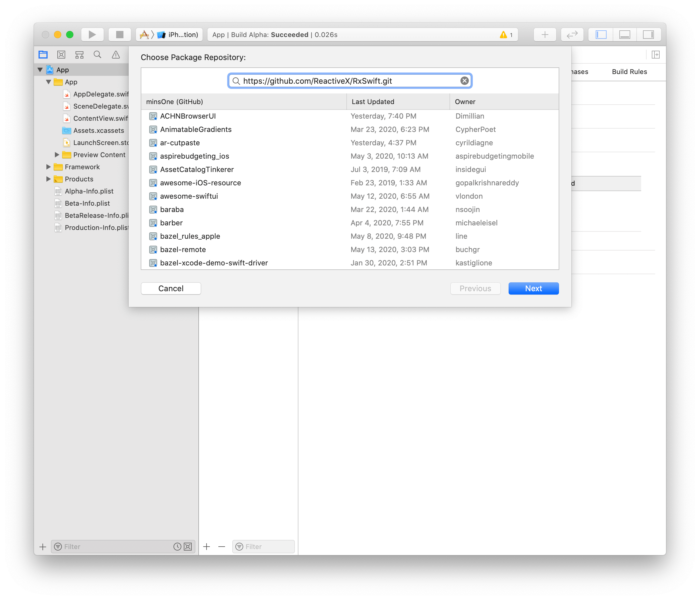This screenshot has width=700, height=600.
Task: Select bazel-remote repository
Action: click(x=350, y=250)
